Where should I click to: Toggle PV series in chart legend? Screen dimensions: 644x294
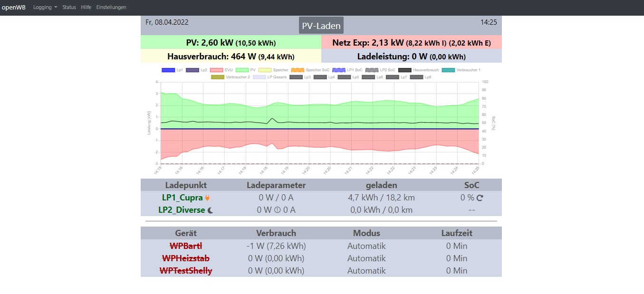[x=246, y=70]
